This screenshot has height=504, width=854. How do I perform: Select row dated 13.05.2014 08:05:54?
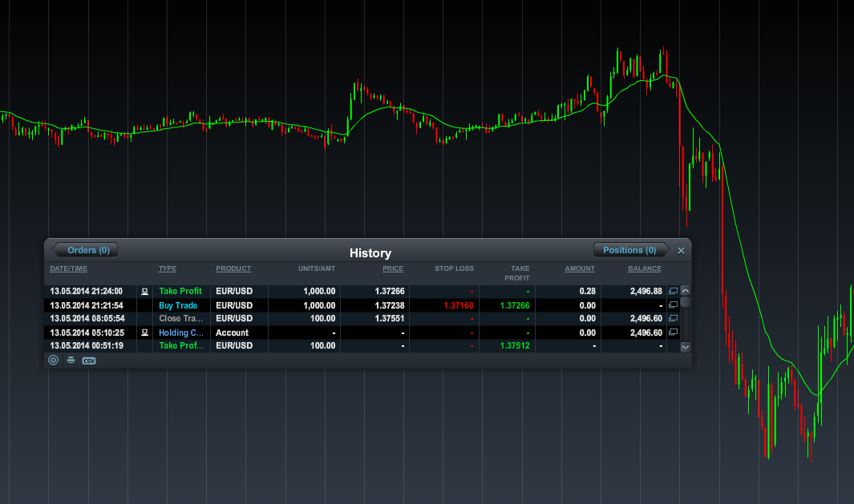[362, 318]
